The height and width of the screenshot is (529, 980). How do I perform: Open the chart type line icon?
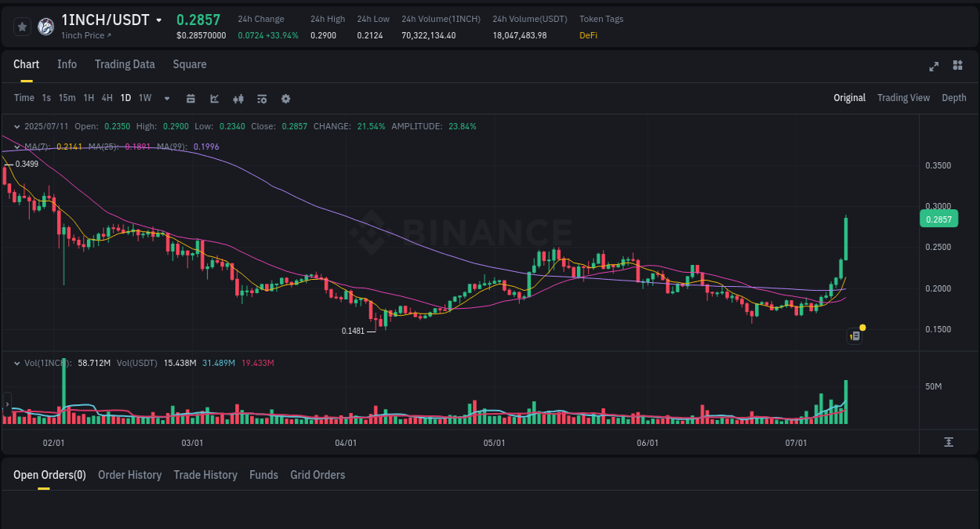coord(214,98)
